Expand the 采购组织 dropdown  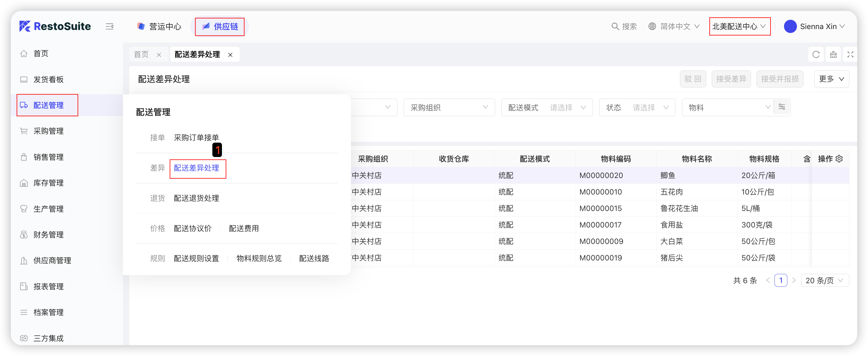click(449, 108)
